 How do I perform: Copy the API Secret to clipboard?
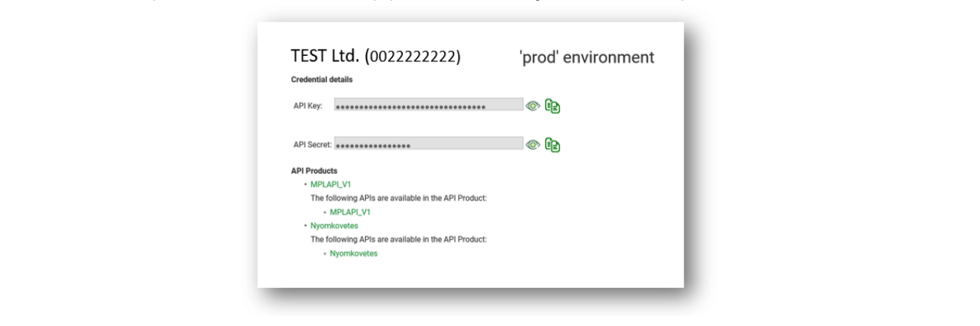[553, 144]
